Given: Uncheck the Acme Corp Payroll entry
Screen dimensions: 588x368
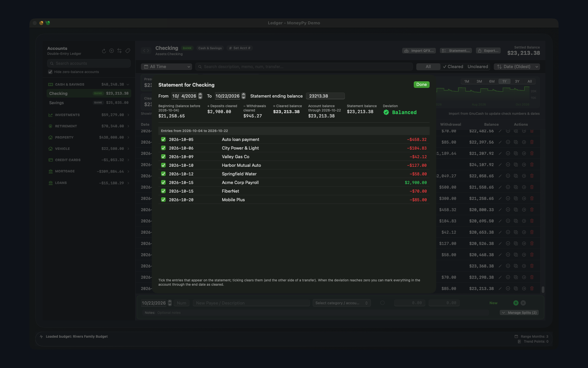Looking at the screenshot, I should 163,183.
